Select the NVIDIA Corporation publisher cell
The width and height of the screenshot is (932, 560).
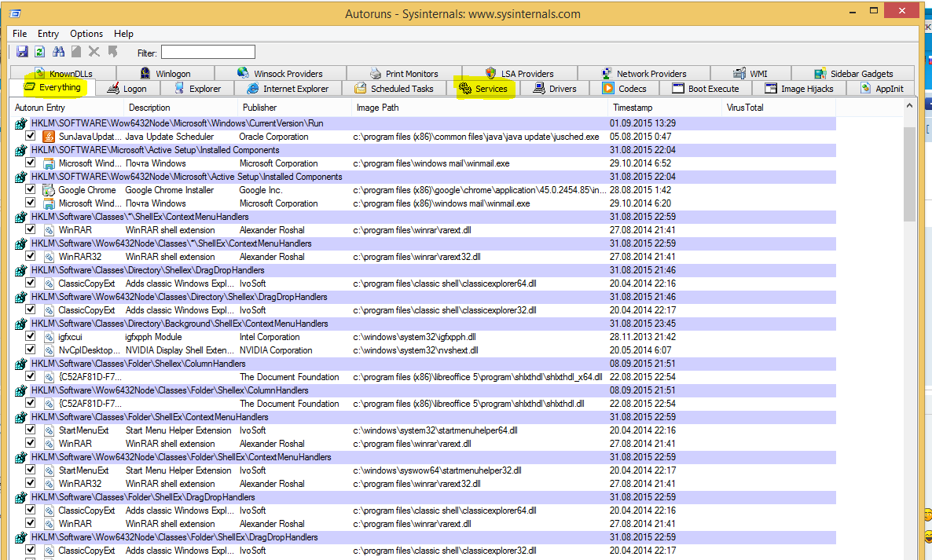(276, 350)
